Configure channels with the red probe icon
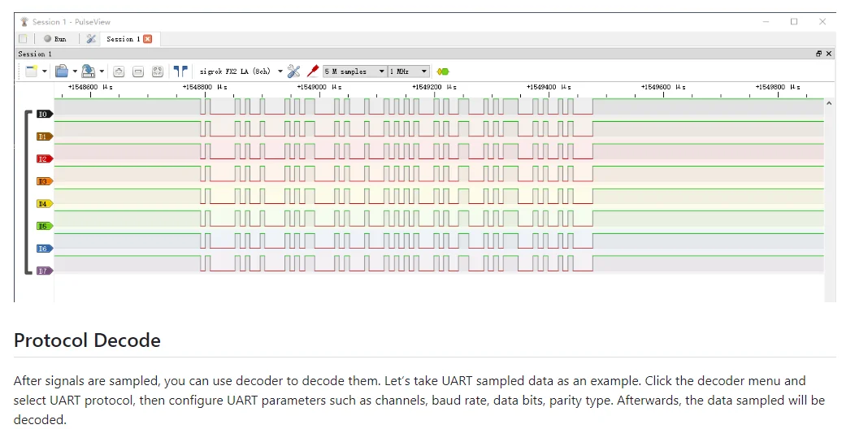The width and height of the screenshot is (868, 429). point(313,71)
